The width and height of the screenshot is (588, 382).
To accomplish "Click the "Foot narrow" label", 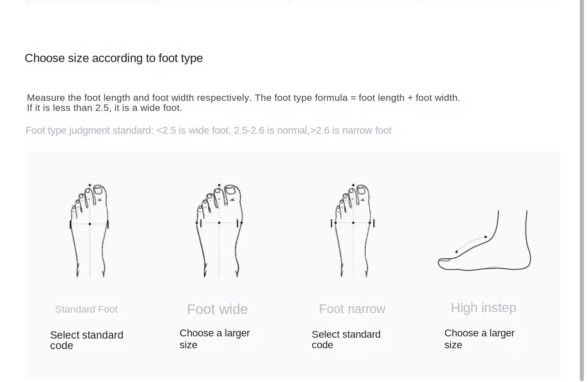I will (352, 309).
